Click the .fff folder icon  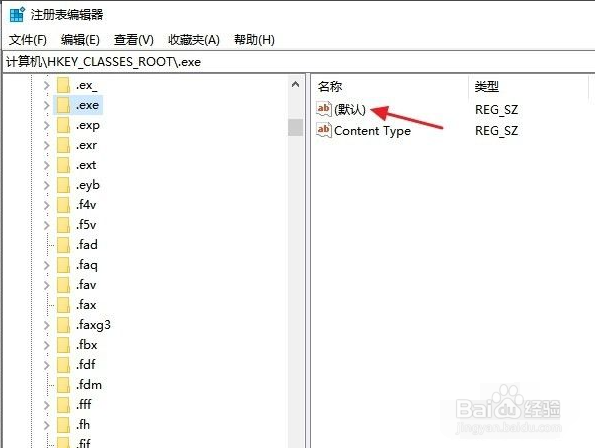coord(63,405)
